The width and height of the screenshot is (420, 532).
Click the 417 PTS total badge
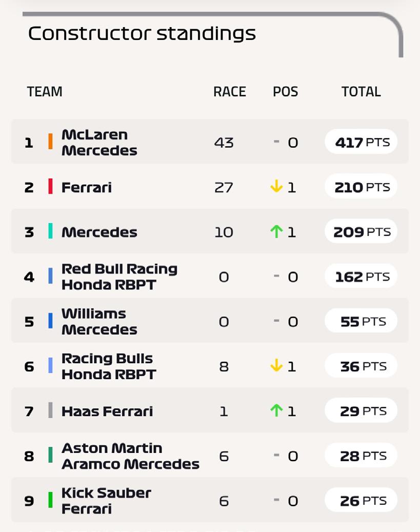(x=362, y=142)
